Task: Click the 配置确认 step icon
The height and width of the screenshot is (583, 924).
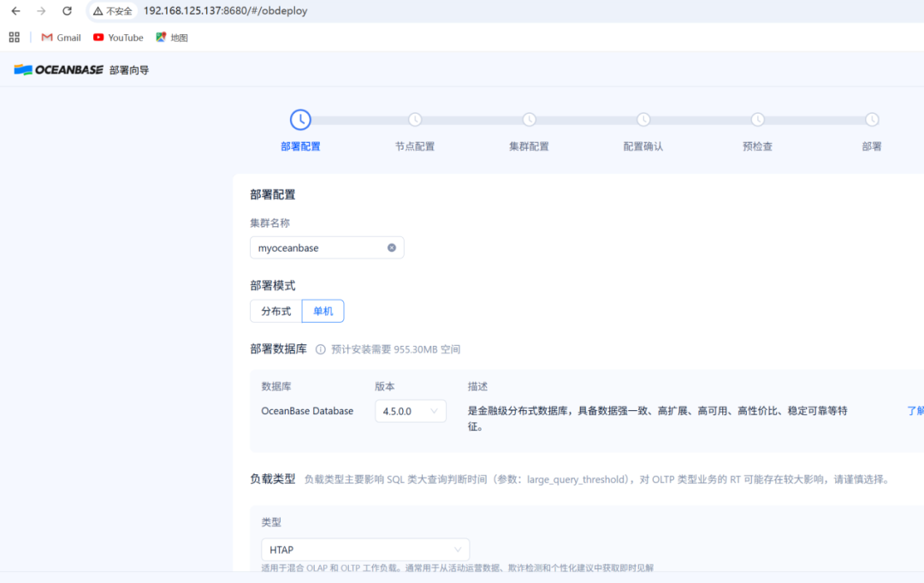Action: coord(643,120)
